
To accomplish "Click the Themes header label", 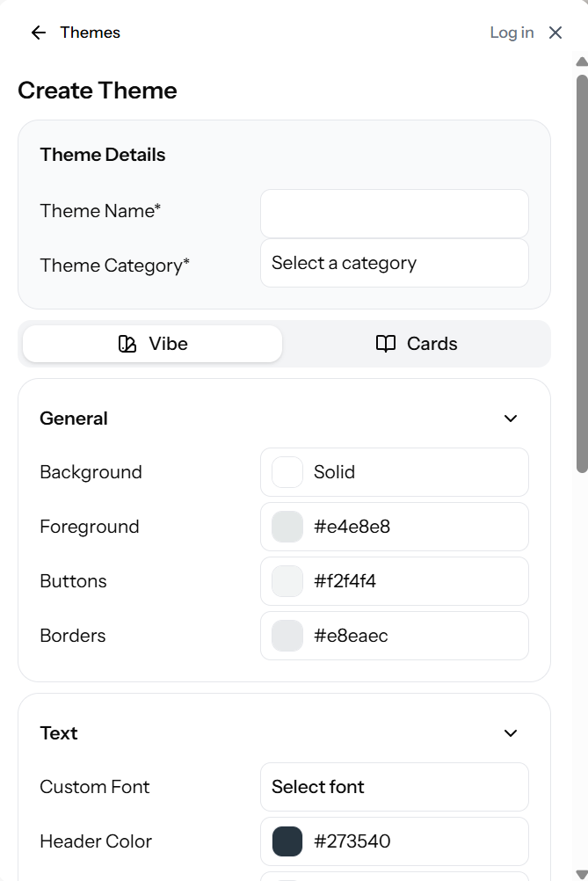I will click(91, 33).
